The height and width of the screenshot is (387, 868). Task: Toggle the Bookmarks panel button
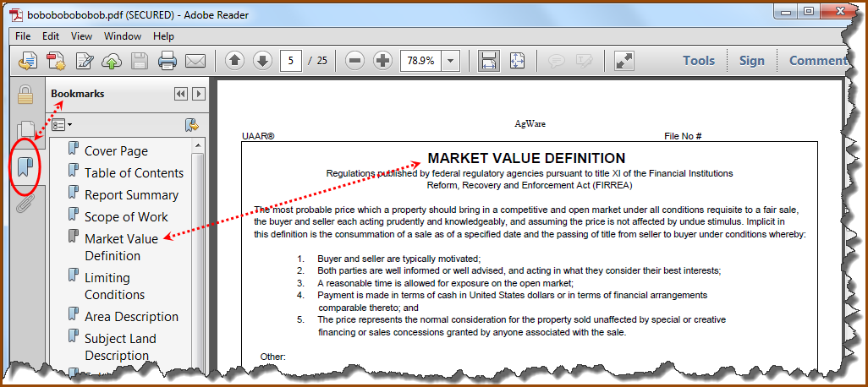[25, 165]
